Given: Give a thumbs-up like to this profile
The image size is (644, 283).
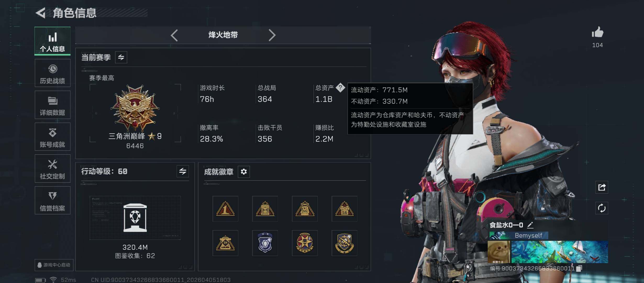Looking at the screenshot, I should click(597, 33).
